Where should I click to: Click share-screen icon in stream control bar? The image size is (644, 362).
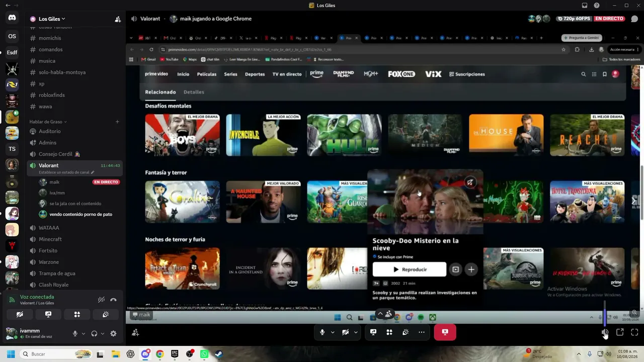(373, 332)
